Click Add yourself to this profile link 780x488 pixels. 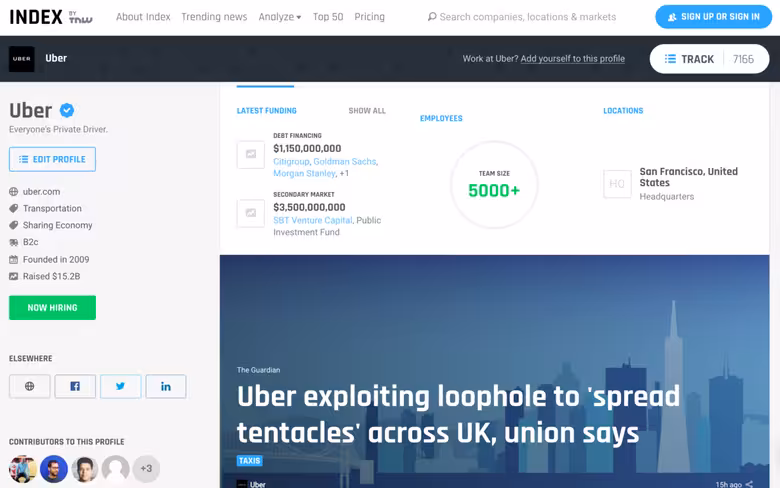point(573,59)
